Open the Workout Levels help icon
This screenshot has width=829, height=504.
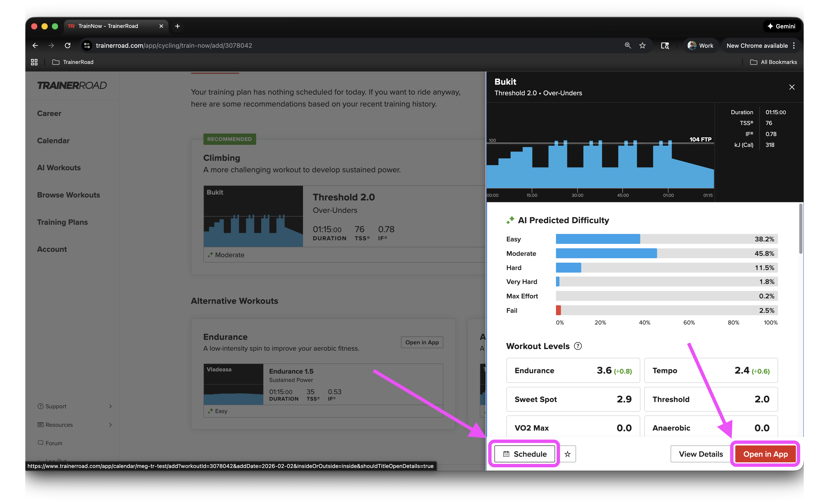pos(578,346)
